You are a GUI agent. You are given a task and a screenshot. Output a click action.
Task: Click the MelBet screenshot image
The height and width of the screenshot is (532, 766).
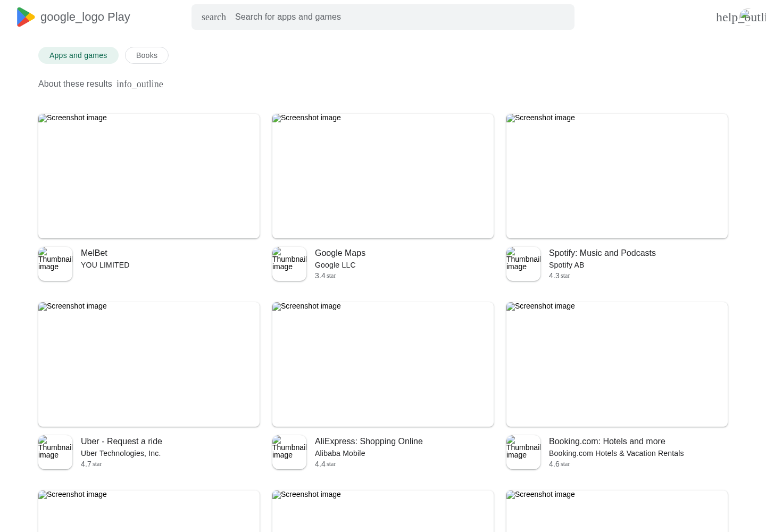149,176
